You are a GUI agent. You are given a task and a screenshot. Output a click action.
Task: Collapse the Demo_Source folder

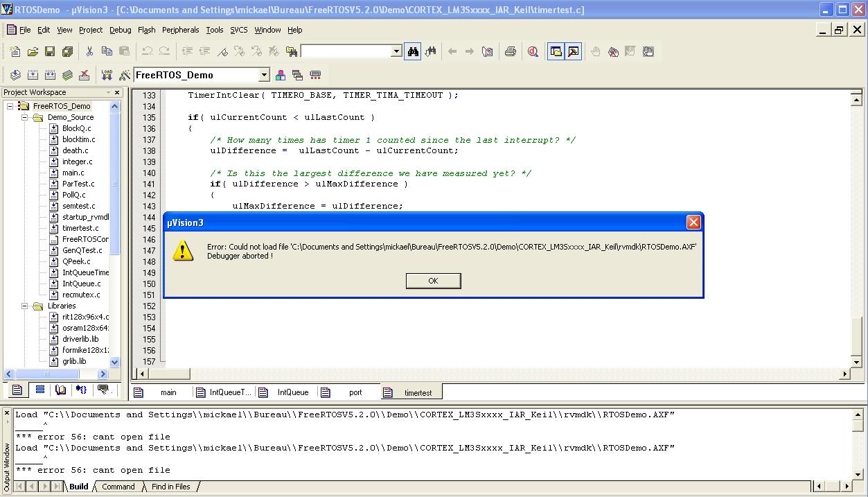[x=24, y=117]
